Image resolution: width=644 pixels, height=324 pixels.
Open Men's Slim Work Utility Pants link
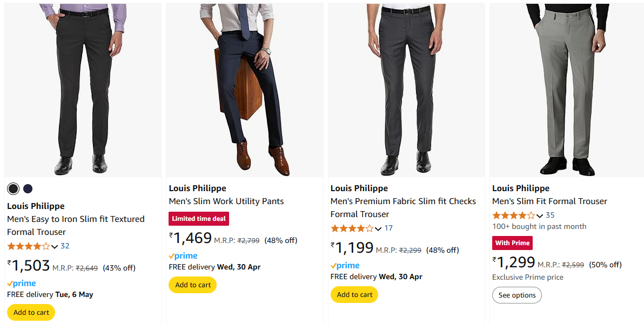coord(226,201)
